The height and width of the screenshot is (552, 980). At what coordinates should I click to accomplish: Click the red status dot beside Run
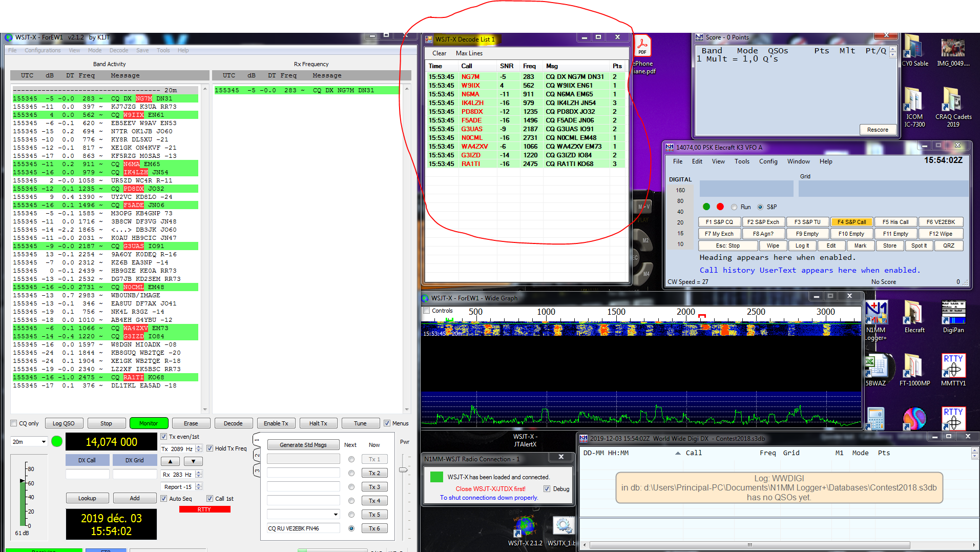tap(720, 207)
